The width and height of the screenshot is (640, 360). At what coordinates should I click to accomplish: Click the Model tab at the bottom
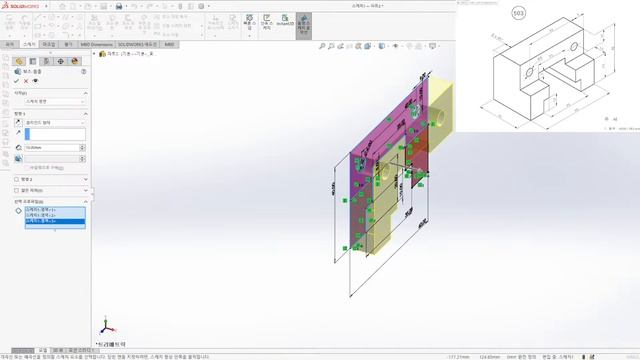point(42,350)
